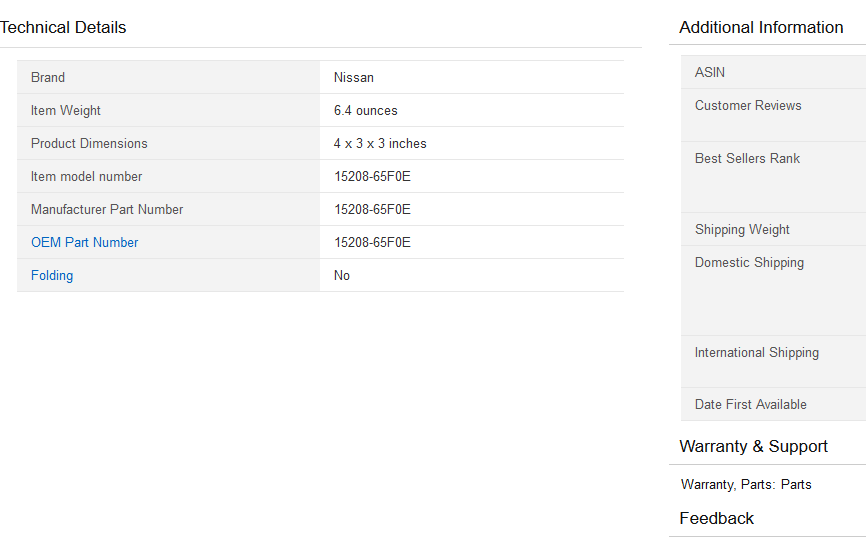Image resolution: width=866 pixels, height=538 pixels.
Task: Click the Additional Information heading
Action: [x=761, y=27]
